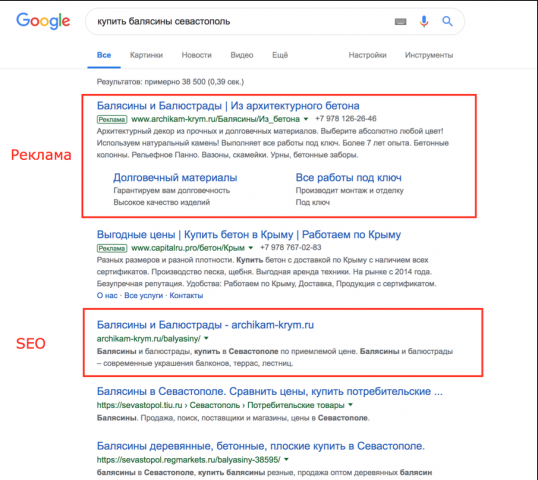Viewport: 538px width, 480px height.
Task: Open Инструменты options
Action: pyautogui.click(x=429, y=55)
